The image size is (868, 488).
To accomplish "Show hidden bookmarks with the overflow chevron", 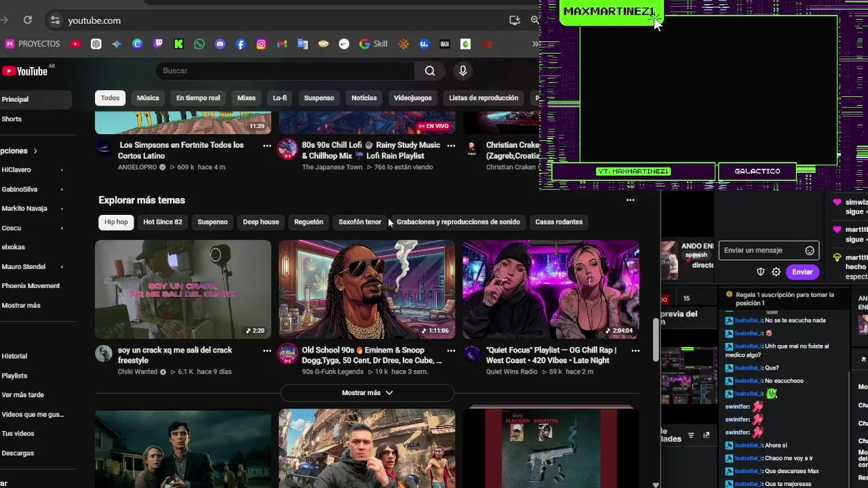I will (x=535, y=44).
